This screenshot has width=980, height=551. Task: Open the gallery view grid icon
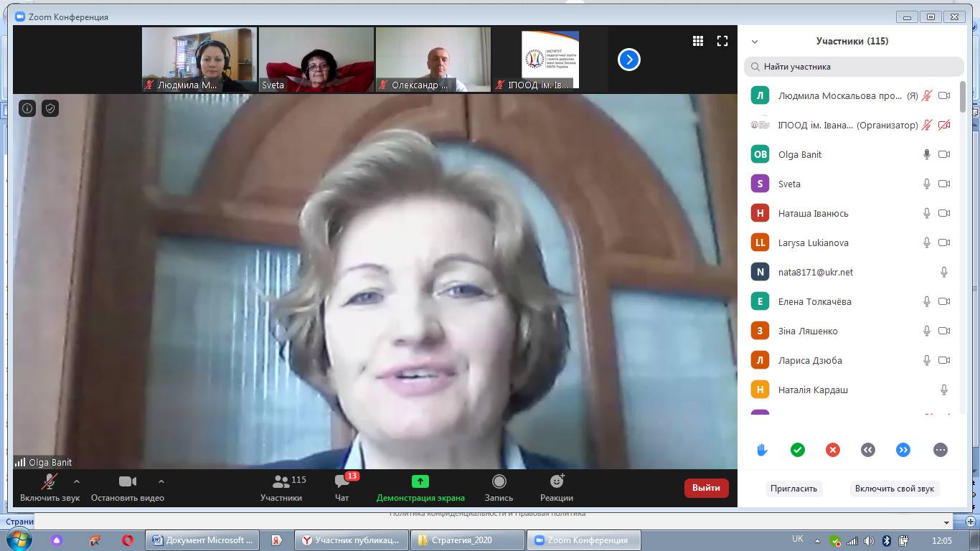coord(697,41)
